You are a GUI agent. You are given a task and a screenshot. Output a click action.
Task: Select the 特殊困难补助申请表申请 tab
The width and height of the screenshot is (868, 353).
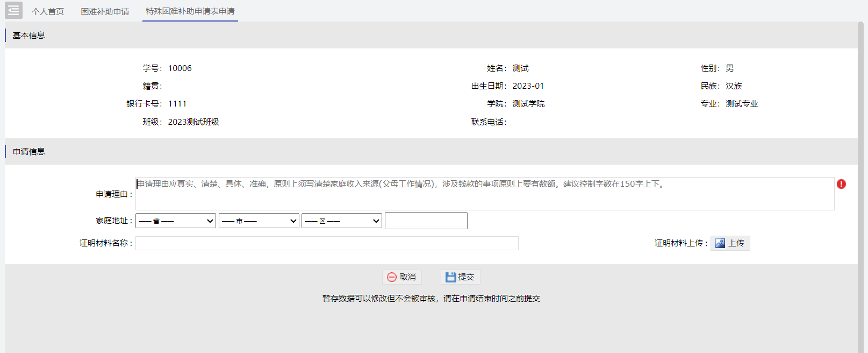click(190, 11)
